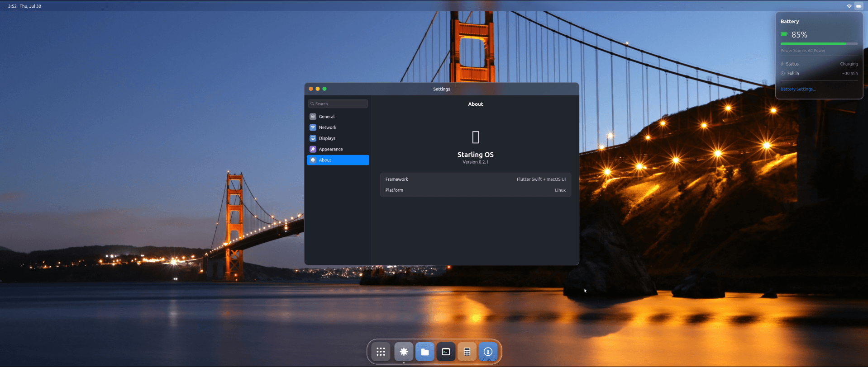Click the Linux platform value

click(560, 190)
